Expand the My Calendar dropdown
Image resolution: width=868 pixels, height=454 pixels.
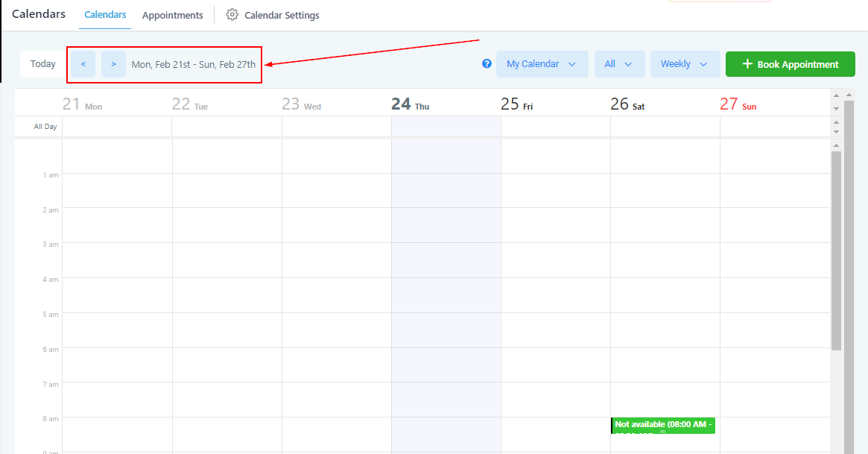[x=542, y=64]
